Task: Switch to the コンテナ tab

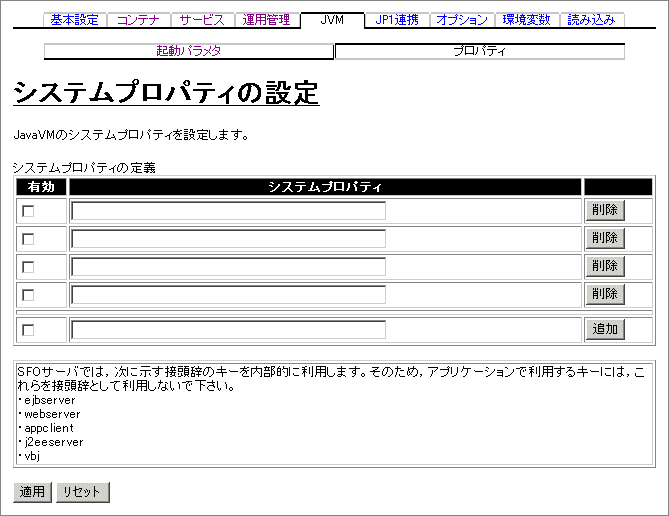Action: coord(138,20)
